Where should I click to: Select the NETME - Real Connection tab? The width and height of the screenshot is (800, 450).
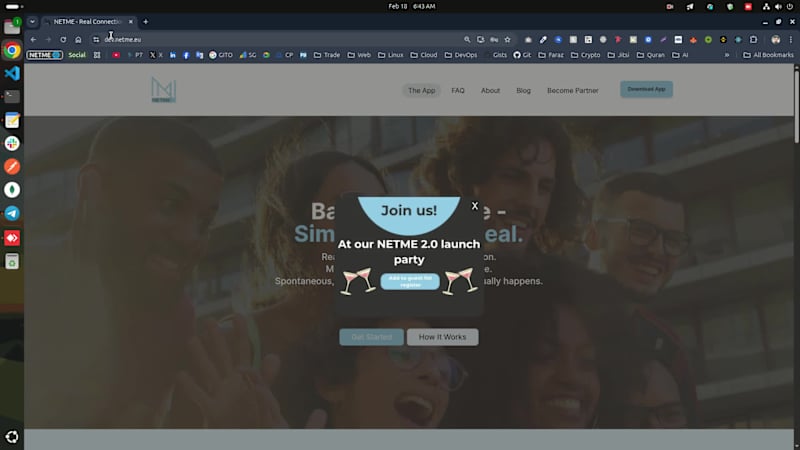(87, 21)
